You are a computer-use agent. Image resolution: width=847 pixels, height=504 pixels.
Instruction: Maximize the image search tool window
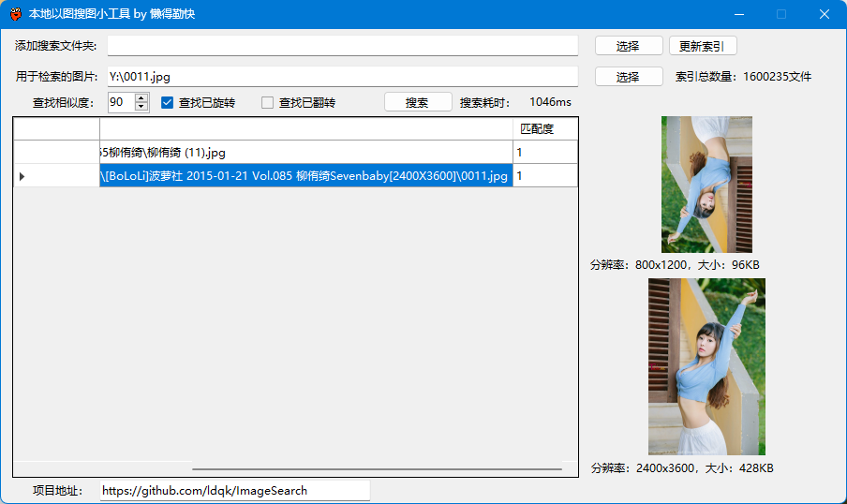coord(781,14)
